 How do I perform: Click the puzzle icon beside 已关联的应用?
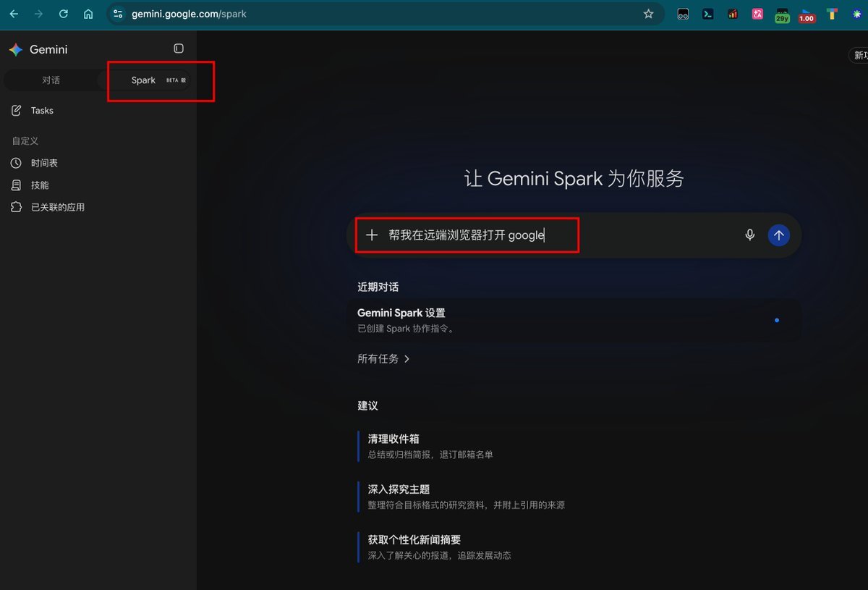pyautogui.click(x=17, y=207)
